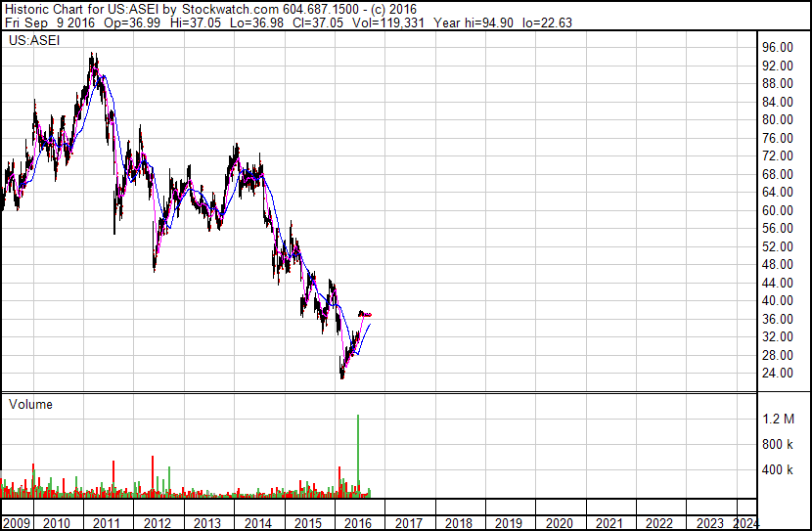This screenshot has width=812, height=531.
Task: Click the 76.00 price axis label
Action: click(x=778, y=138)
